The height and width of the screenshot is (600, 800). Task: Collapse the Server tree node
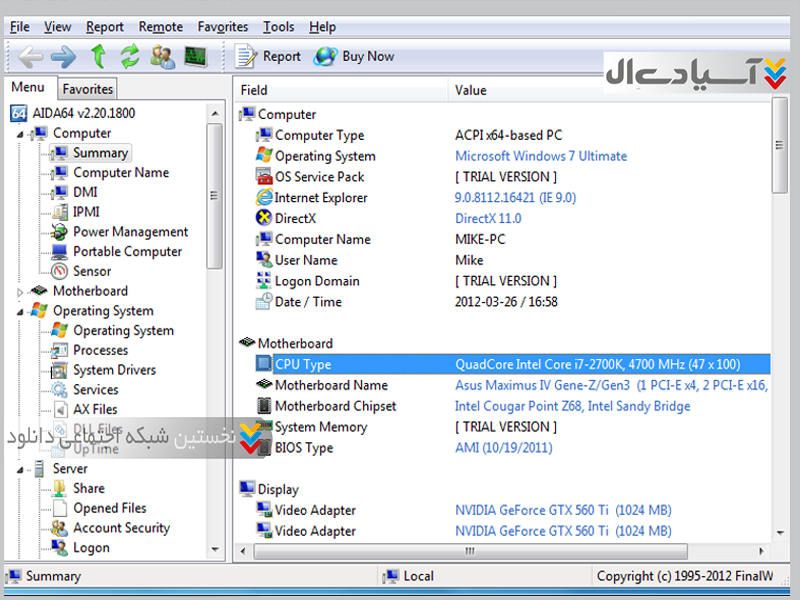click(x=19, y=469)
